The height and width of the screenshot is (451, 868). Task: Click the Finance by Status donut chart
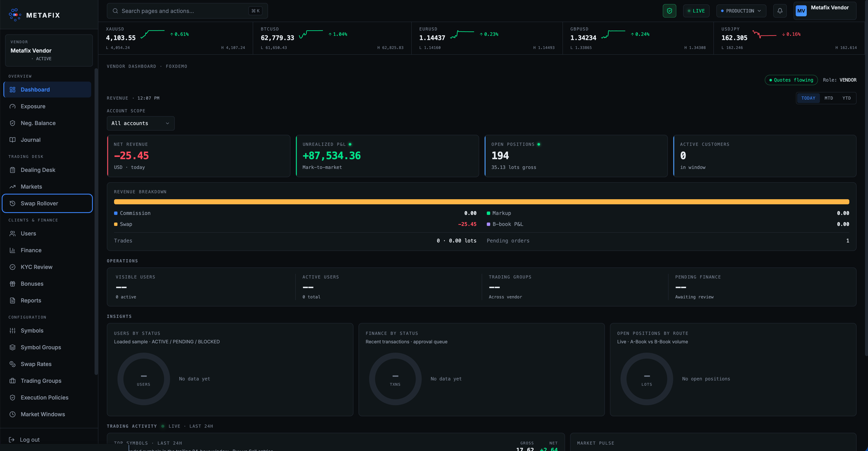click(395, 379)
